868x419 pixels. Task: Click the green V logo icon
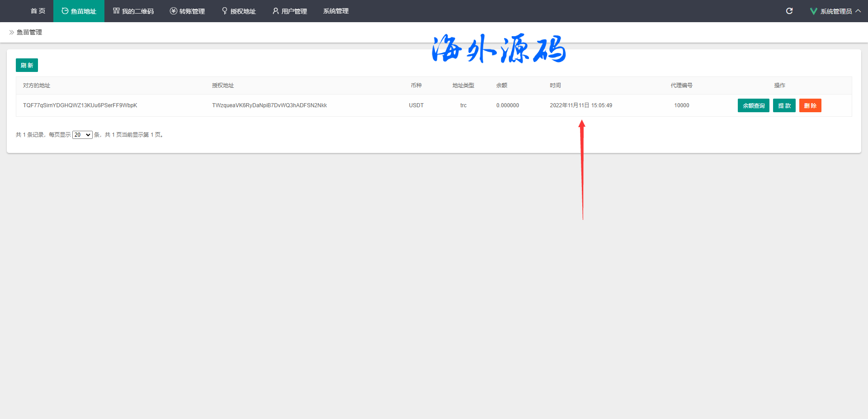pos(813,11)
